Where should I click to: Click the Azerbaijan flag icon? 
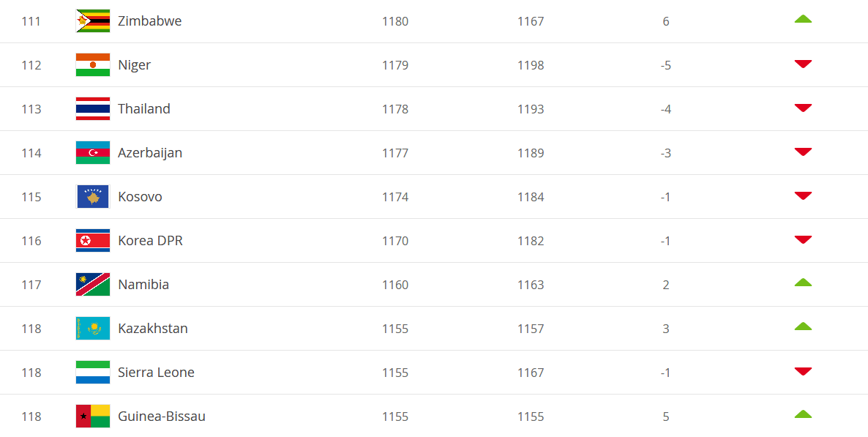click(x=93, y=153)
